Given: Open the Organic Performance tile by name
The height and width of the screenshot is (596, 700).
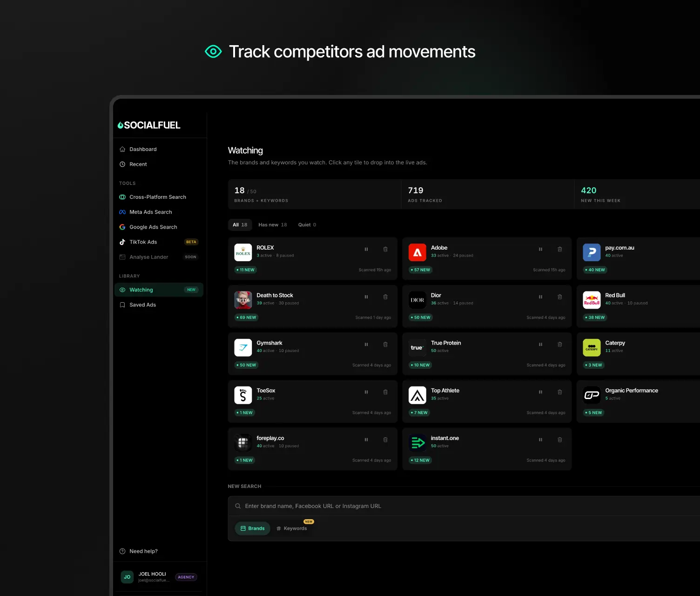Looking at the screenshot, I should [632, 391].
